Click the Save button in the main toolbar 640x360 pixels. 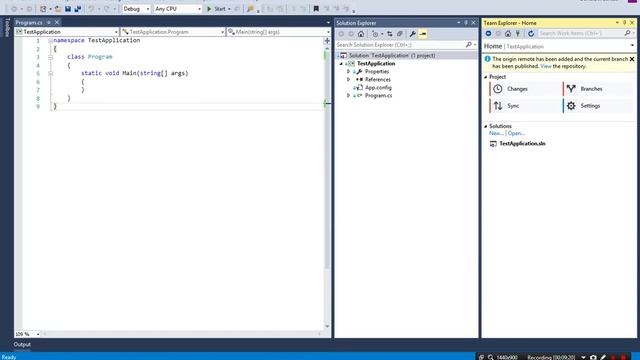[68, 9]
